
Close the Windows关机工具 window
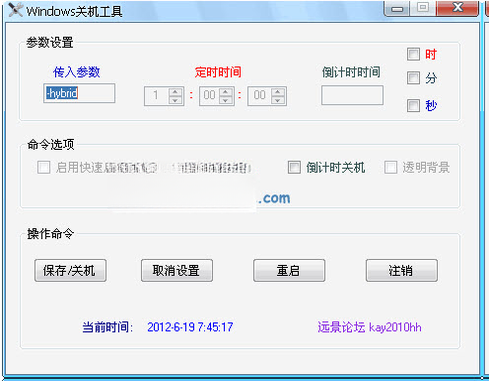point(458,8)
